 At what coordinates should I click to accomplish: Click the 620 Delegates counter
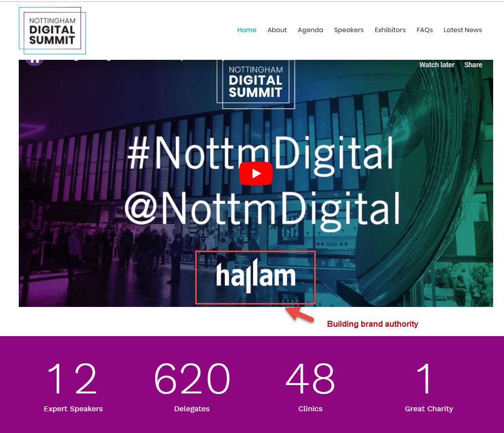click(x=192, y=387)
